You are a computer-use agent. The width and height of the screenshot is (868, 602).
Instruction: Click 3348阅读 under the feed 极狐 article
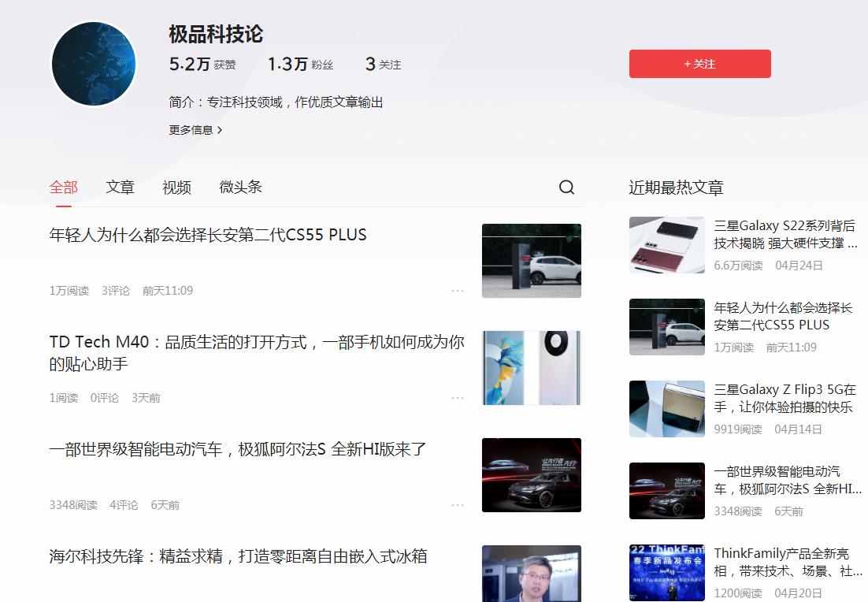coord(73,505)
